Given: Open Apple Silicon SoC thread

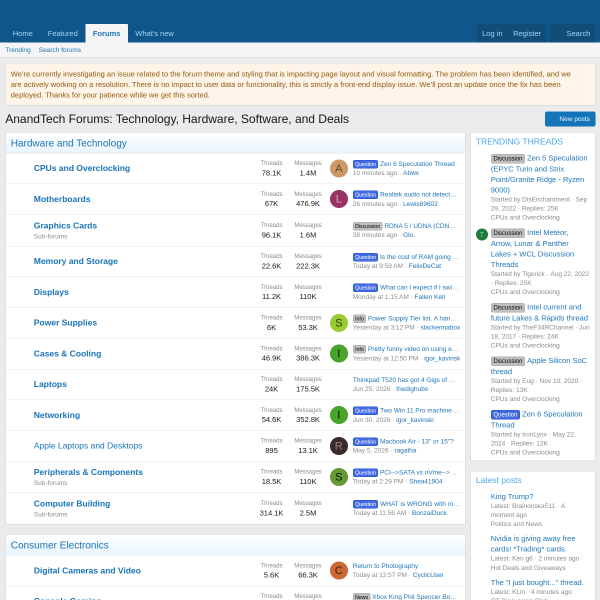Looking at the screenshot, I should [x=539, y=366].
